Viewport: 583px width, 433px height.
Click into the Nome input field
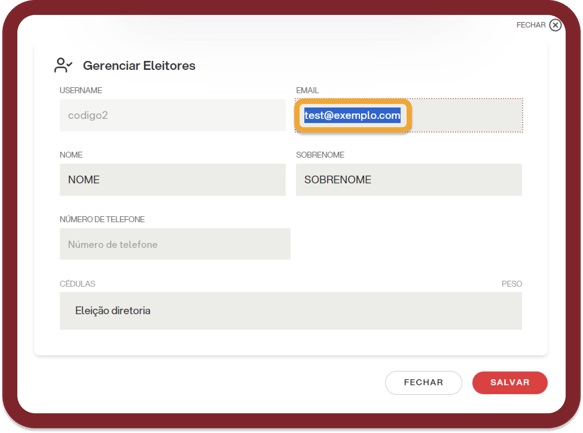(x=173, y=180)
